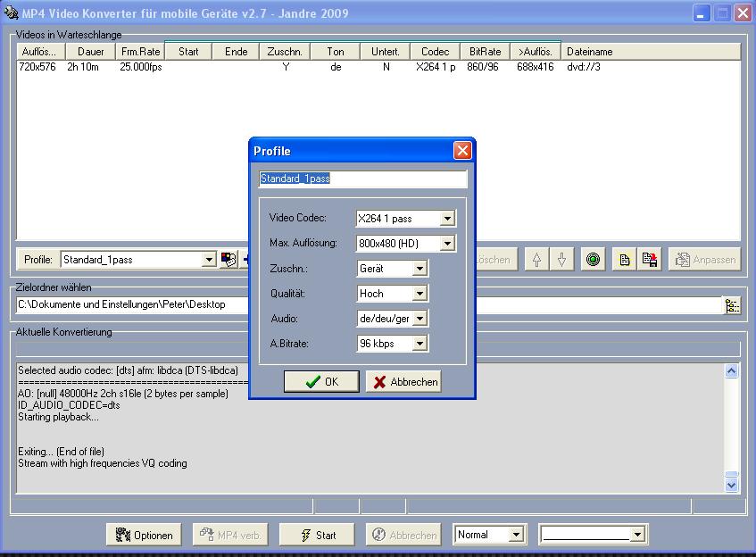The image size is (756, 557).
Task: Click the log line "Exiting... (End of file)"
Action: pos(62,452)
